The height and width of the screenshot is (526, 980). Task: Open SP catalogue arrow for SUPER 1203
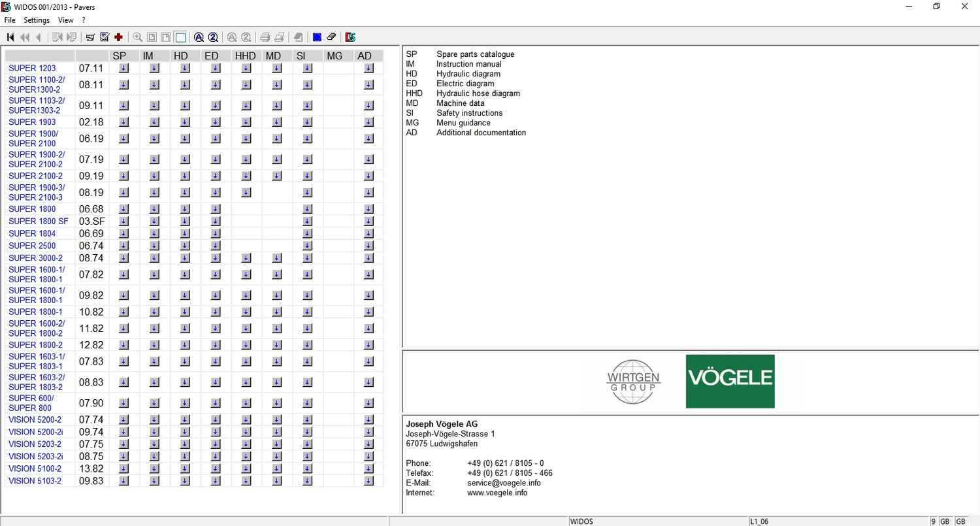point(124,68)
